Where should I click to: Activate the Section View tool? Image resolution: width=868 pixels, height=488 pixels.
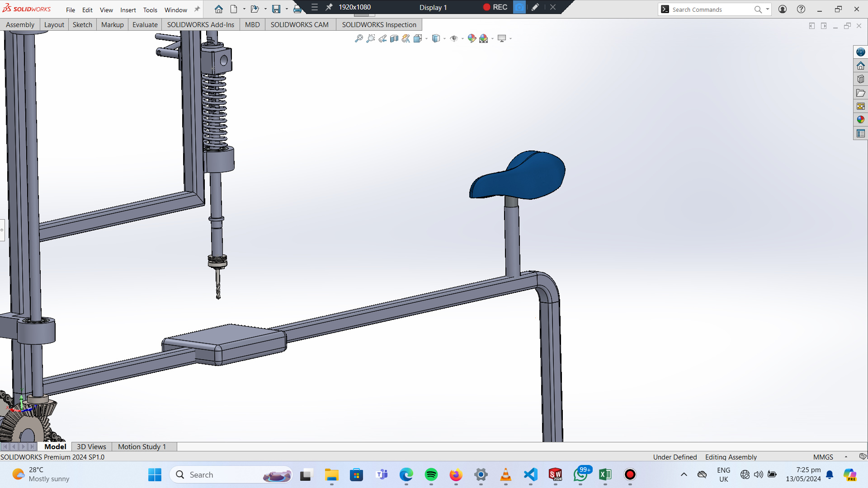394,38
